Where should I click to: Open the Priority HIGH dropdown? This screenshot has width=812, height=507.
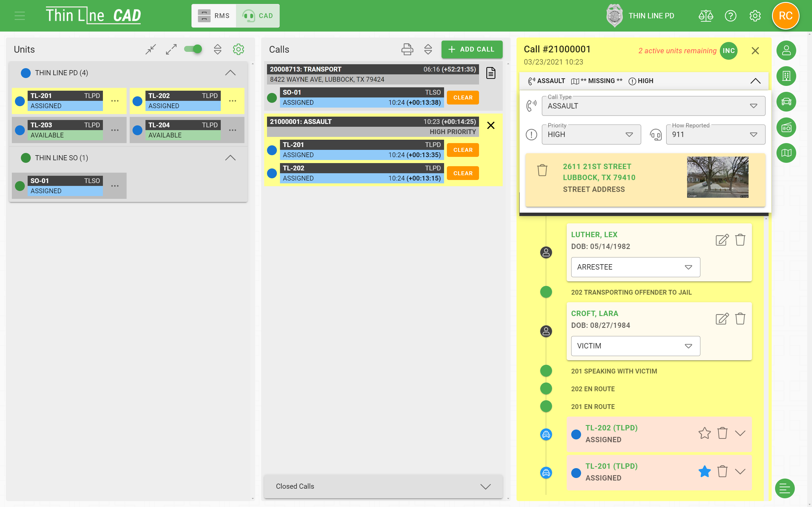(591, 134)
